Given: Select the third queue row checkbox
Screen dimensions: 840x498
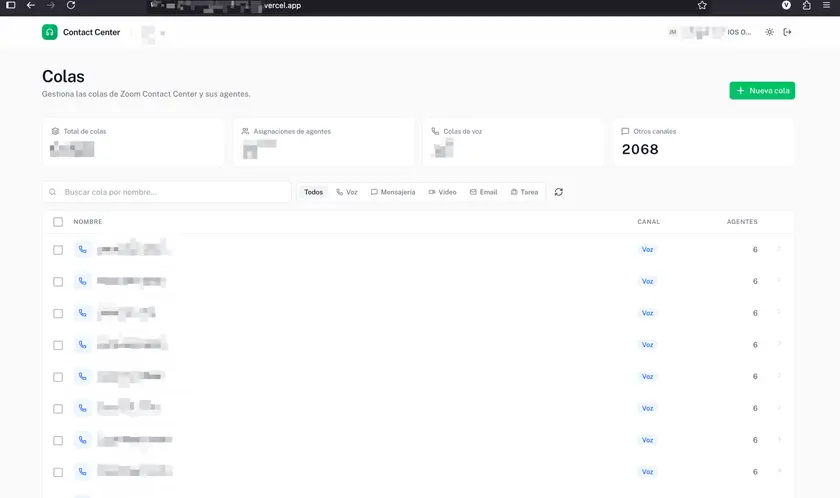Looking at the screenshot, I should pyautogui.click(x=58, y=313).
